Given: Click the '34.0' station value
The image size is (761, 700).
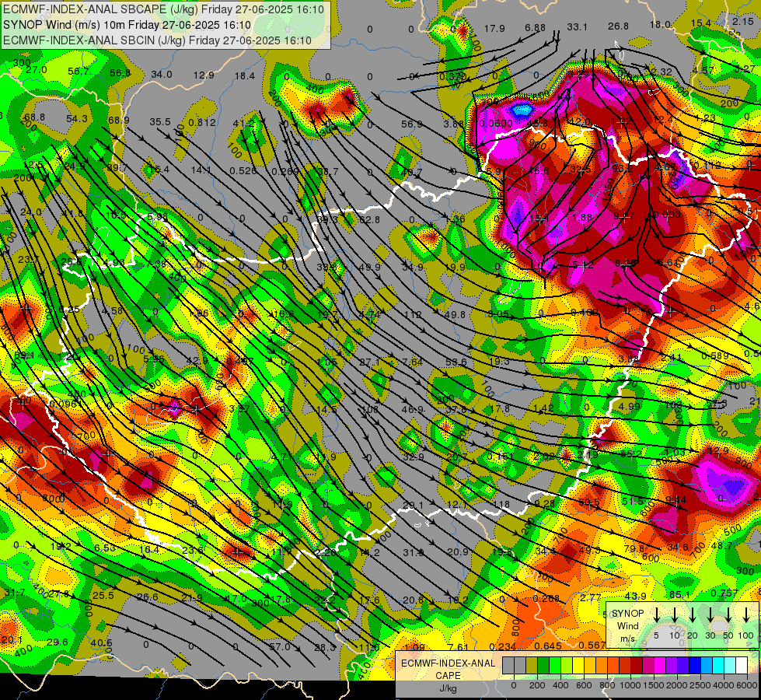Looking at the screenshot, I should tap(162, 75).
